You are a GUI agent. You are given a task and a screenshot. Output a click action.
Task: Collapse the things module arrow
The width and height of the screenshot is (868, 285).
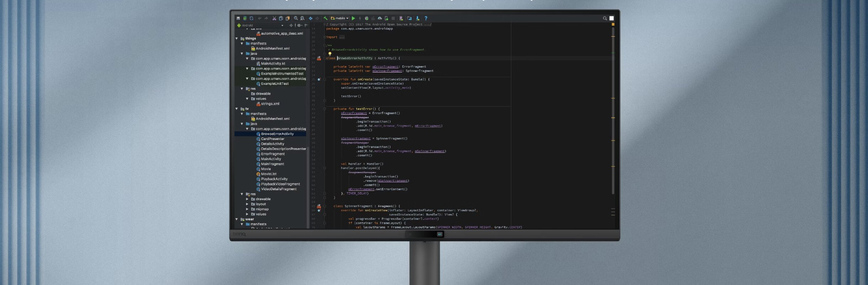coord(237,38)
